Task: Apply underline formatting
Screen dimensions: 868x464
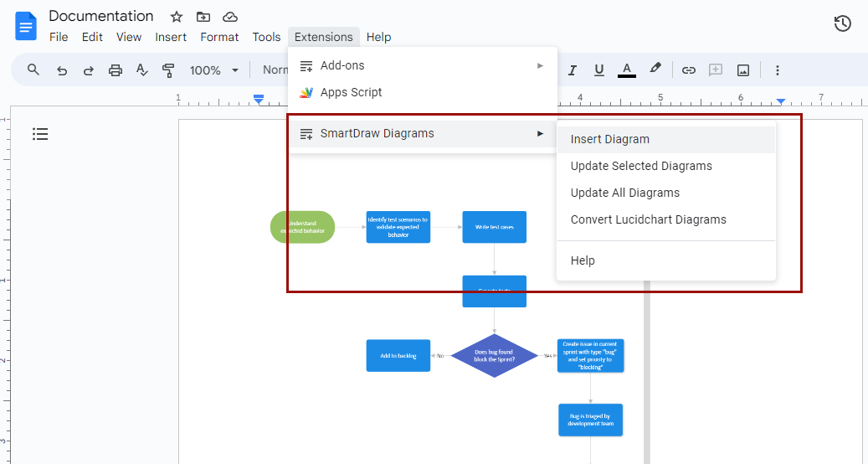Action: (x=599, y=70)
